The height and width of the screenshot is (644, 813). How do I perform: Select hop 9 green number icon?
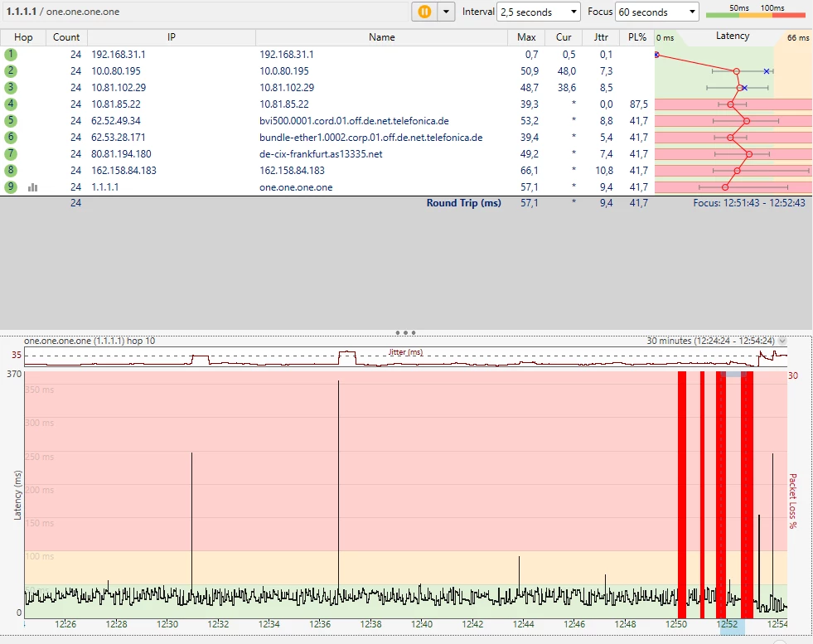(11, 187)
